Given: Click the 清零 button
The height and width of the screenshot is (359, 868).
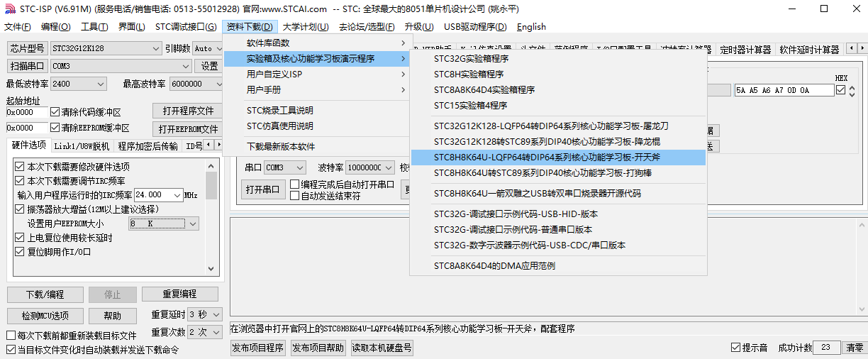Looking at the screenshot, I should pos(855,348).
